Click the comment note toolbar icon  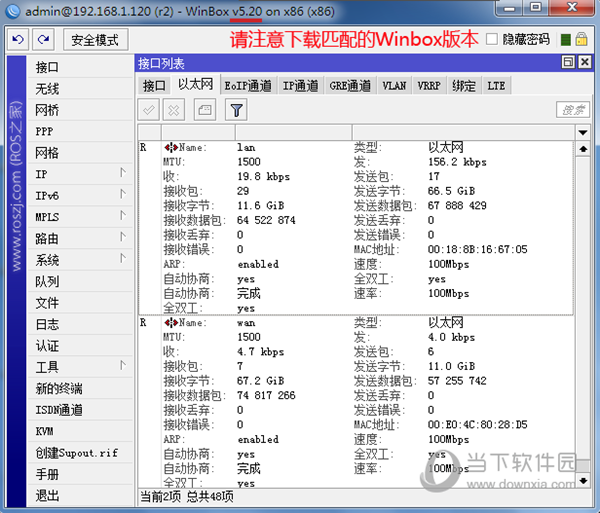click(x=205, y=110)
